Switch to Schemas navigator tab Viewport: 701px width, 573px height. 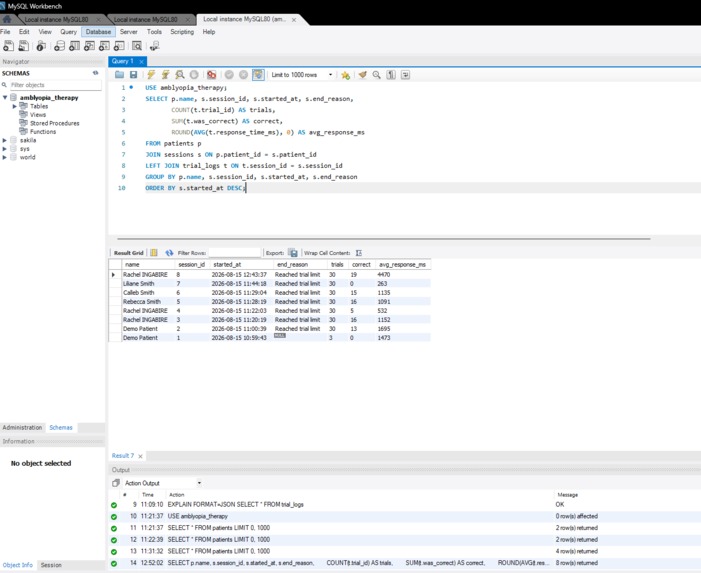pyautogui.click(x=61, y=428)
